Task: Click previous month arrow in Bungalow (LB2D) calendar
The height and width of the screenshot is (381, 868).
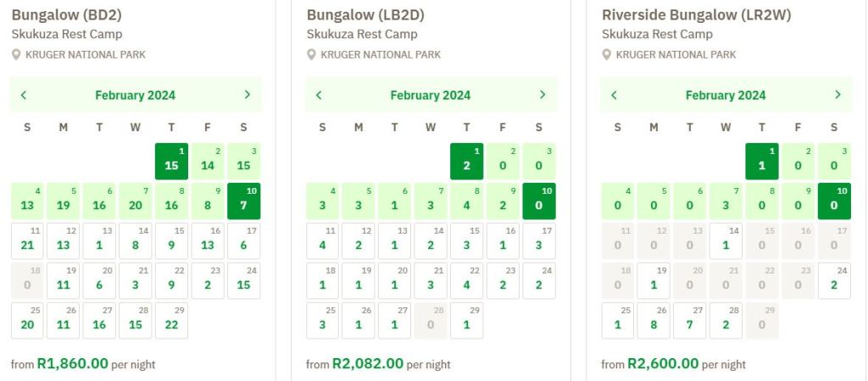Action: (319, 95)
